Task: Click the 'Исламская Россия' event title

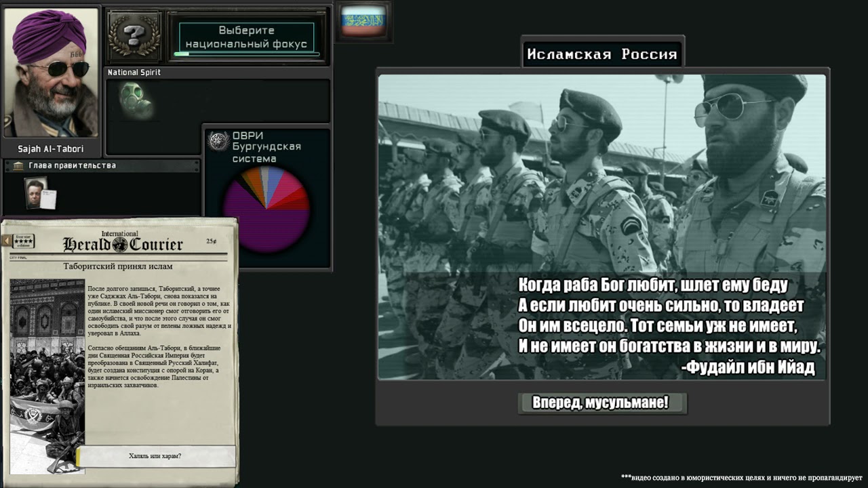Action: click(x=602, y=54)
